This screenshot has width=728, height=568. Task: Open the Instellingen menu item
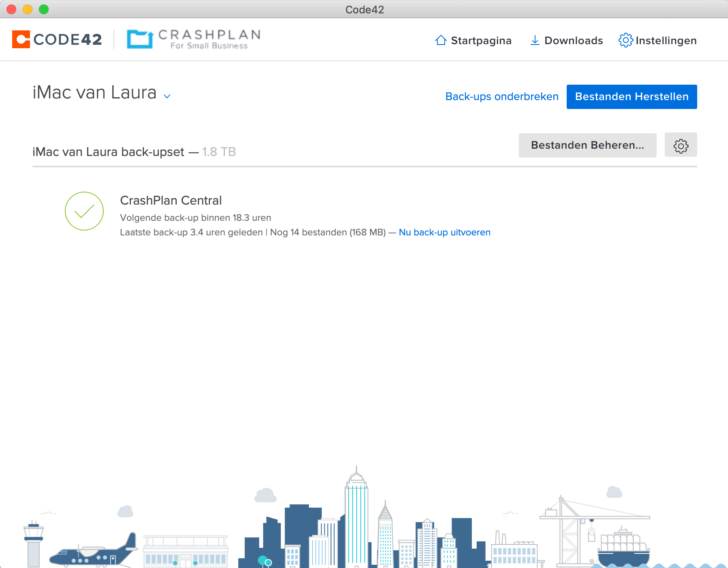click(666, 41)
